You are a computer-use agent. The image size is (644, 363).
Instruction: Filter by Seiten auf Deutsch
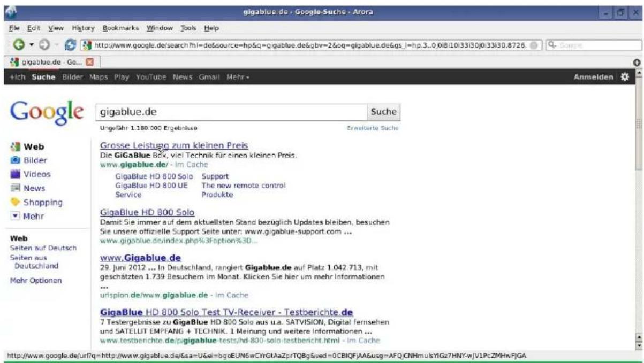click(43, 248)
